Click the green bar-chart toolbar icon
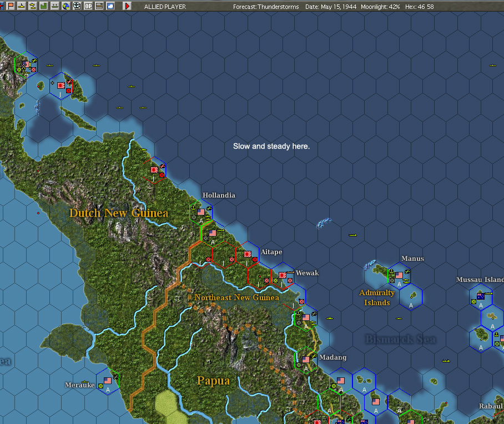 click(x=44, y=6)
